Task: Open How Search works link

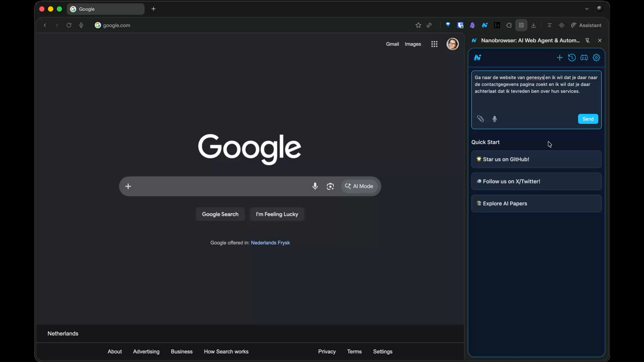Action: (x=226, y=352)
